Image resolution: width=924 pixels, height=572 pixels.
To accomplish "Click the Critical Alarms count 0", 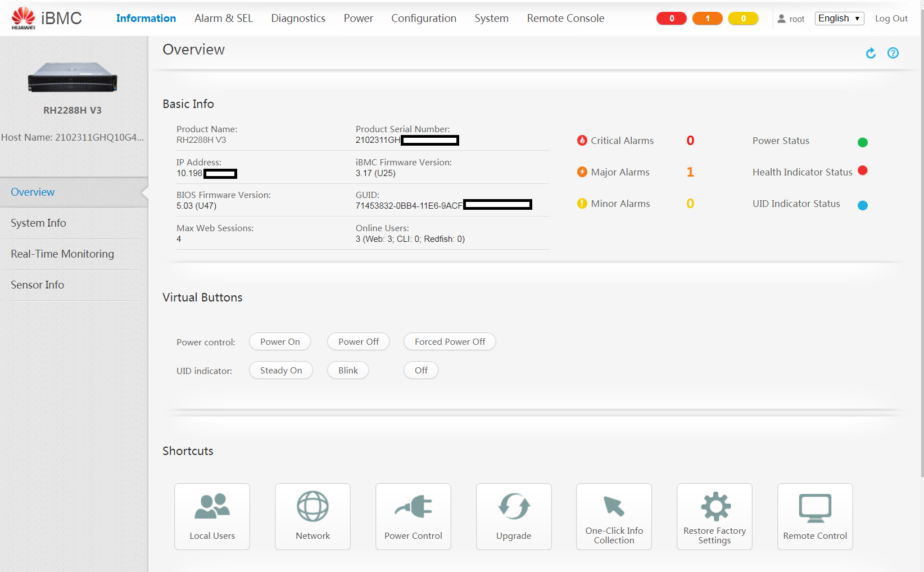I will [690, 141].
